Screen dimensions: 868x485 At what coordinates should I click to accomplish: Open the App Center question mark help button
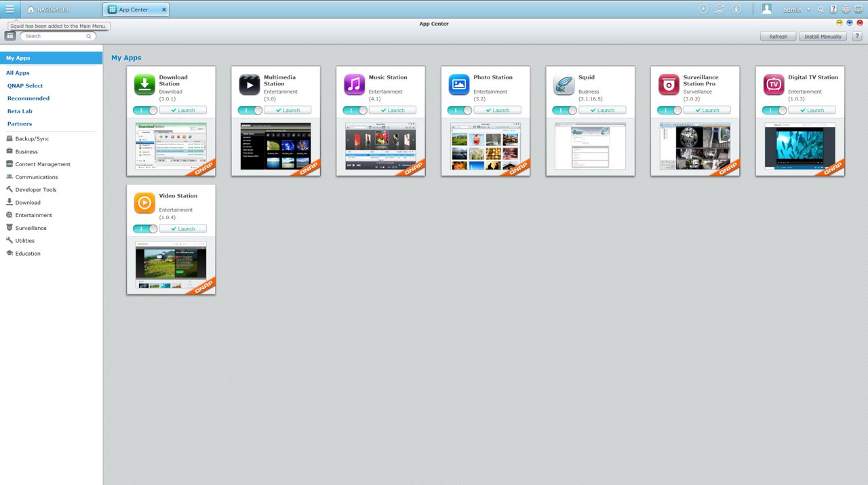pyautogui.click(x=856, y=36)
